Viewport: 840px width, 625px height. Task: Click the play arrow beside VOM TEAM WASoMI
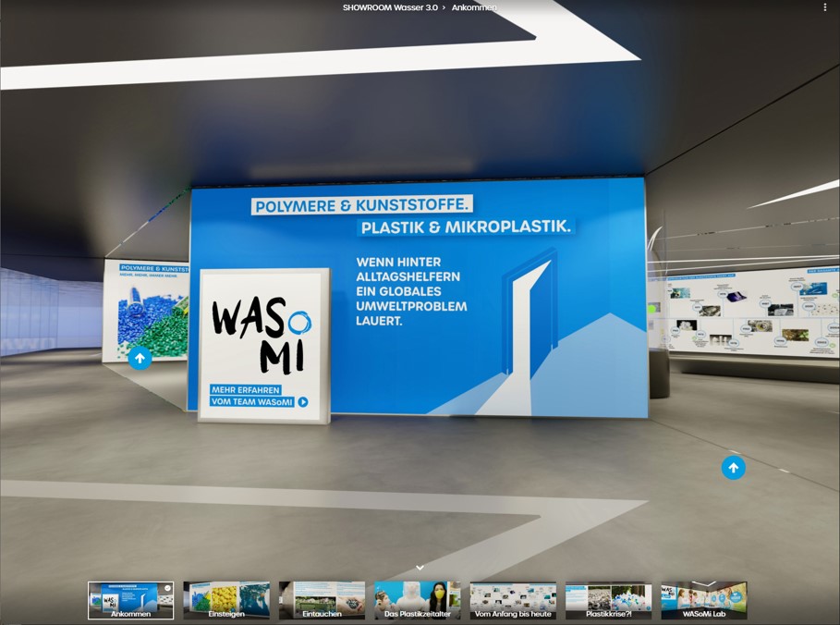(x=303, y=401)
